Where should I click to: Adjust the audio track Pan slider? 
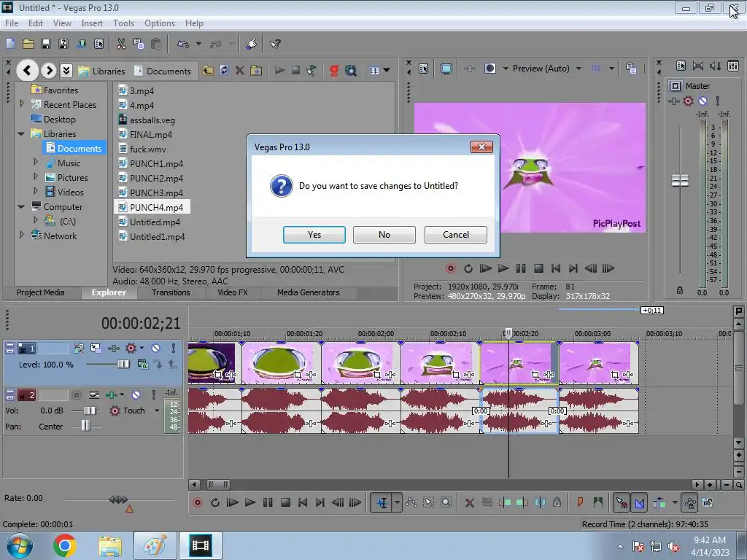pos(85,426)
